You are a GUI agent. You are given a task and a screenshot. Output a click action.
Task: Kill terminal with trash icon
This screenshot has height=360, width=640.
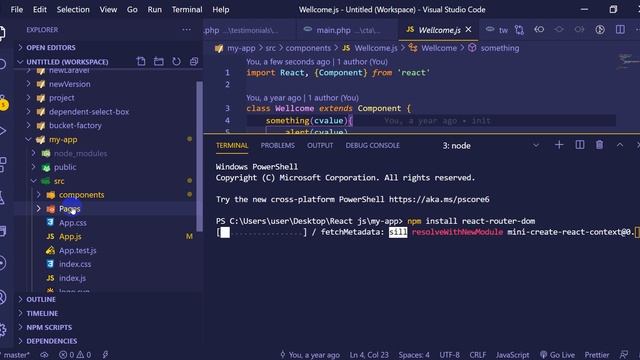click(x=599, y=145)
